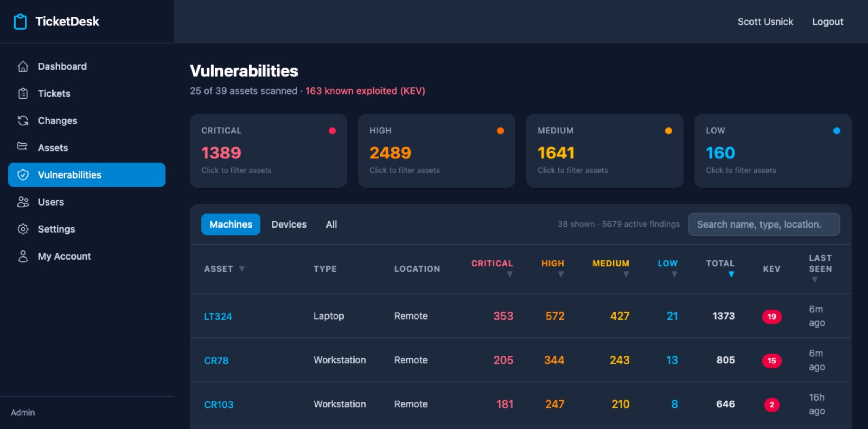Click the Users people icon
Screen dimensions: 868x429
[23, 202]
